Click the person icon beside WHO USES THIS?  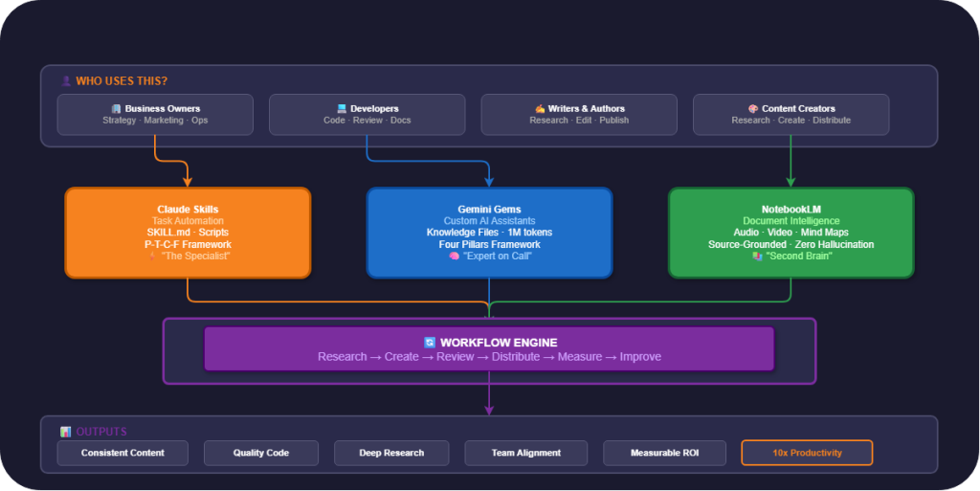(66, 81)
